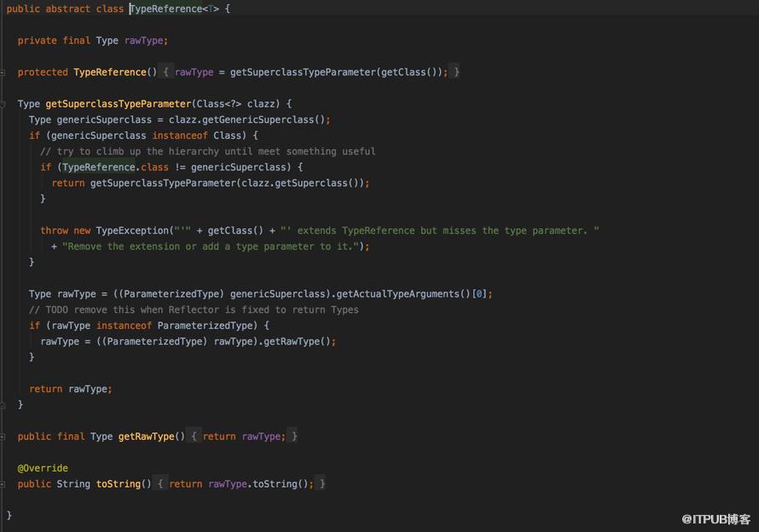
Task: Click 'TypeReference.class' in the if condition
Action: (115, 167)
